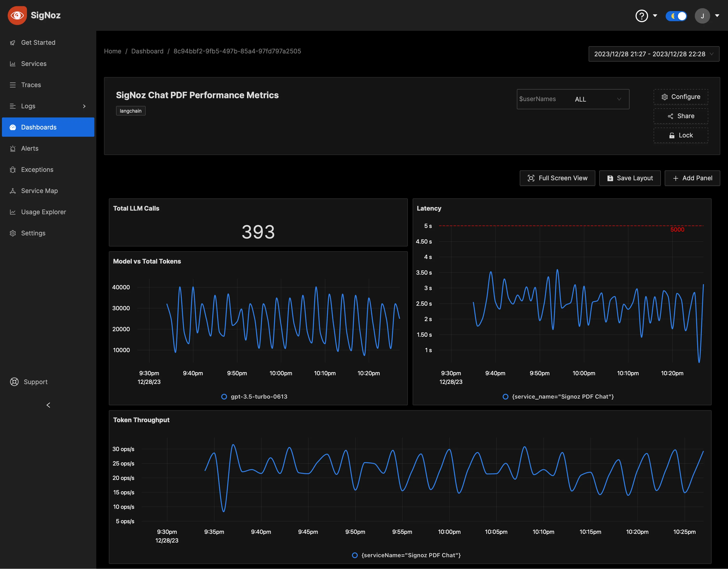Go to Home breadcrumb link
The height and width of the screenshot is (569, 728).
tap(113, 51)
